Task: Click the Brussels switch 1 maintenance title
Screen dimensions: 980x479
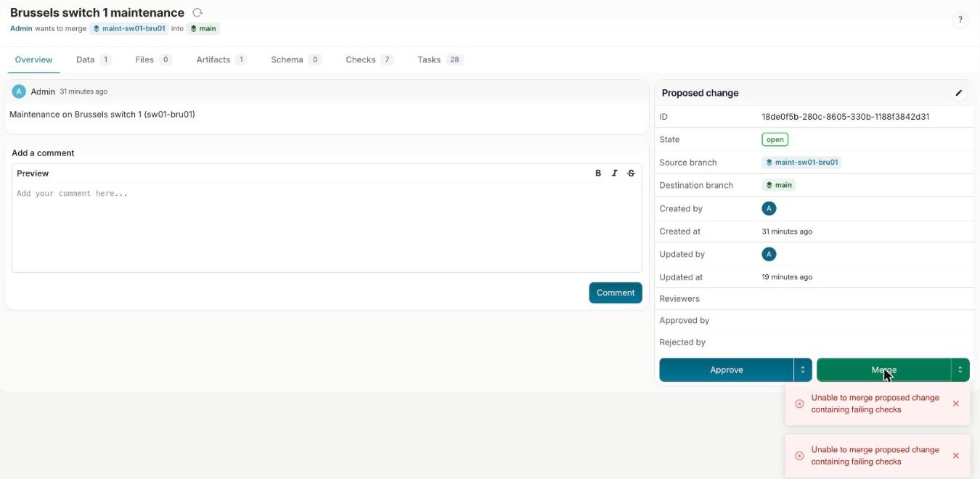Action: point(97,12)
